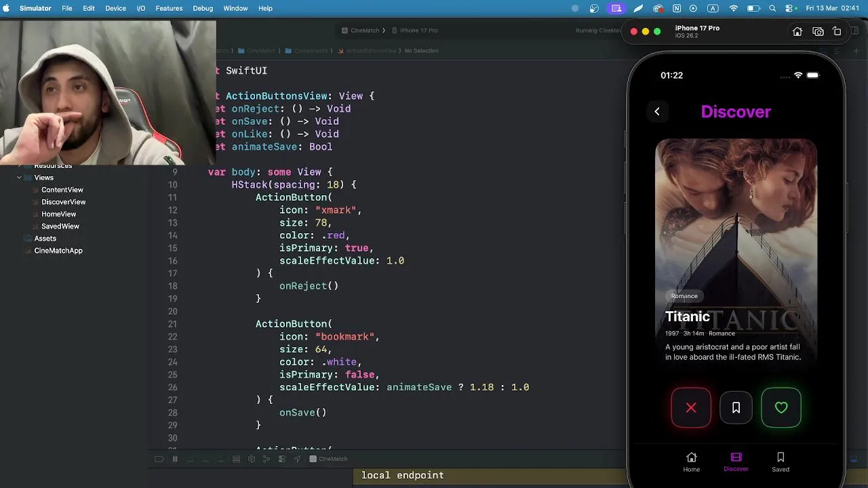Click the keyboard input source A icon

(x=712, y=8)
